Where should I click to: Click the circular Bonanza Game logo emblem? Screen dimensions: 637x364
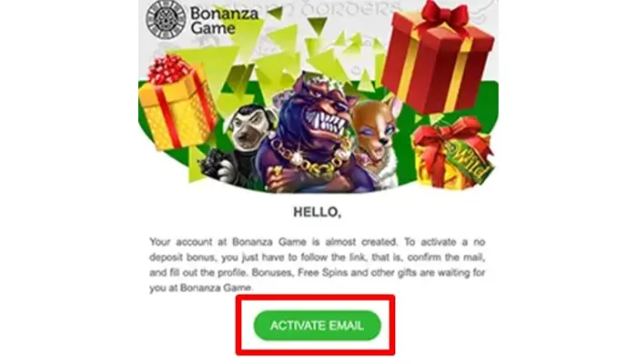click(166, 19)
